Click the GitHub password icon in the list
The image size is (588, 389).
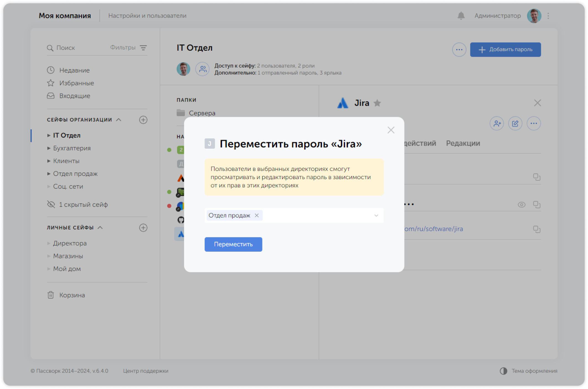[x=180, y=220]
